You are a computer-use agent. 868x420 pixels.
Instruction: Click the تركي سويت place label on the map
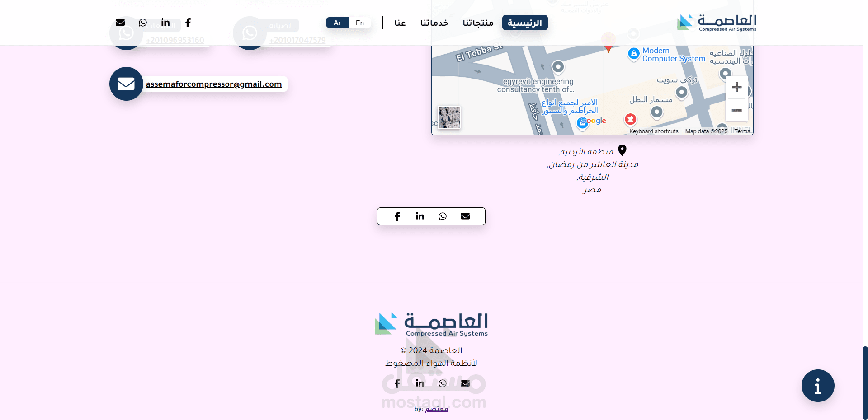point(677,80)
